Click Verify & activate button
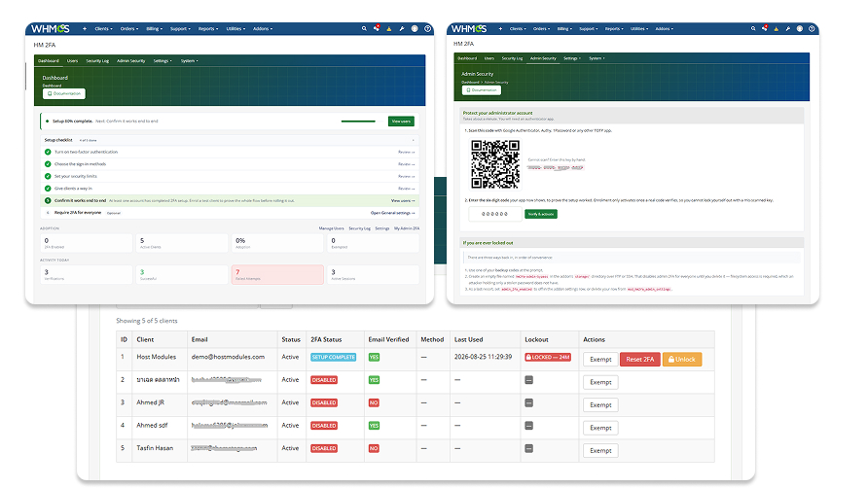Image resolution: width=868 pixels, height=488 pixels. pyautogui.click(x=541, y=214)
